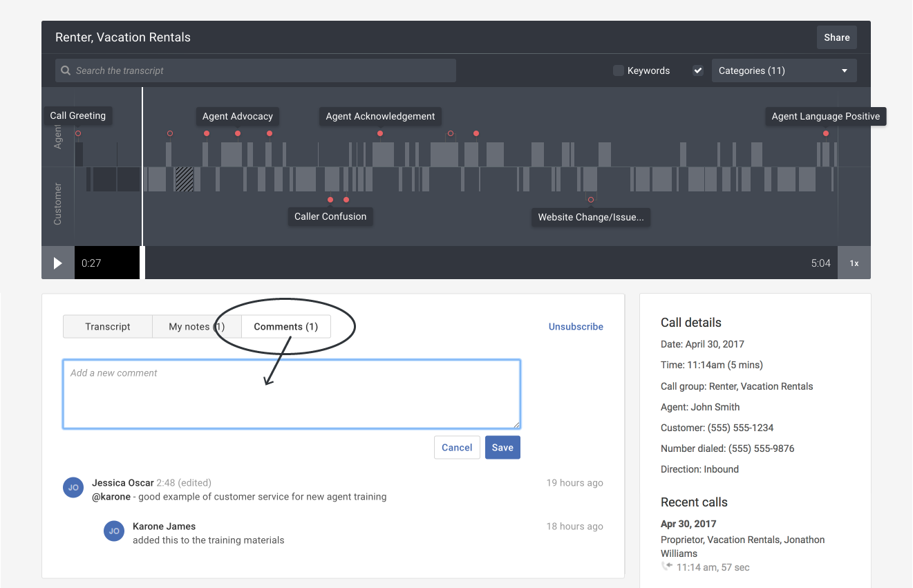Viewport: 913px width, 588px height.
Task: Open the My notes tab
Action: click(196, 327)
